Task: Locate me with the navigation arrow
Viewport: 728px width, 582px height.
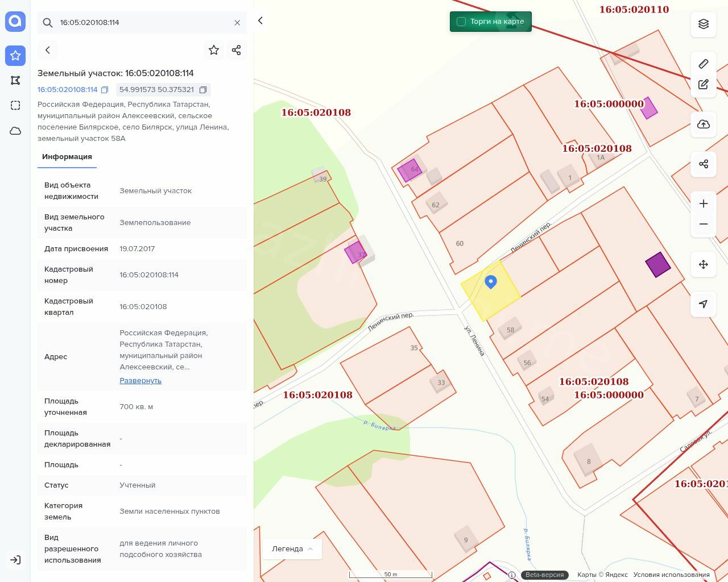Action: pyautogui.click(x=704, y=304)
